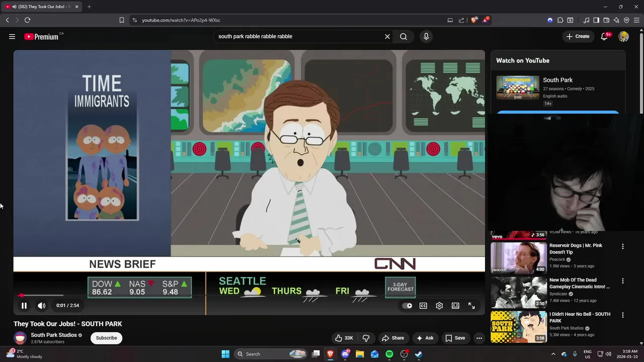
Task: Open more actions under the video
Action: pyautogui.click(x=479, y=338)
